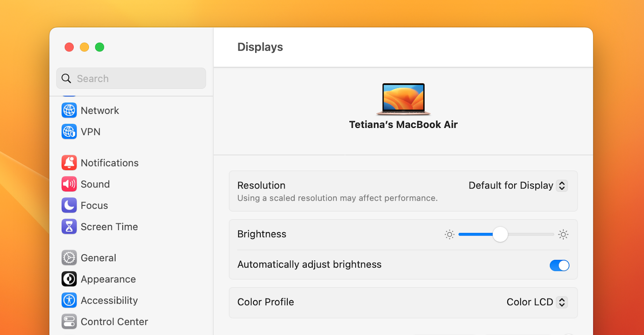
Task: Click the magnifying glass search icon
Action: [66, 78]
